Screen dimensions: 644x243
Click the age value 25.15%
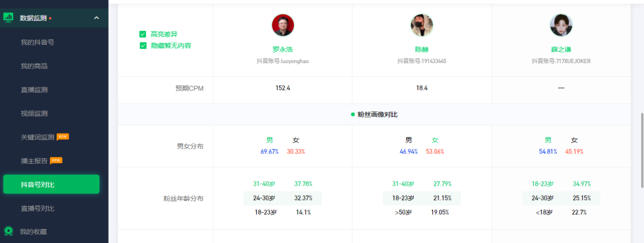pyautogui.click(x=581, y=198)
